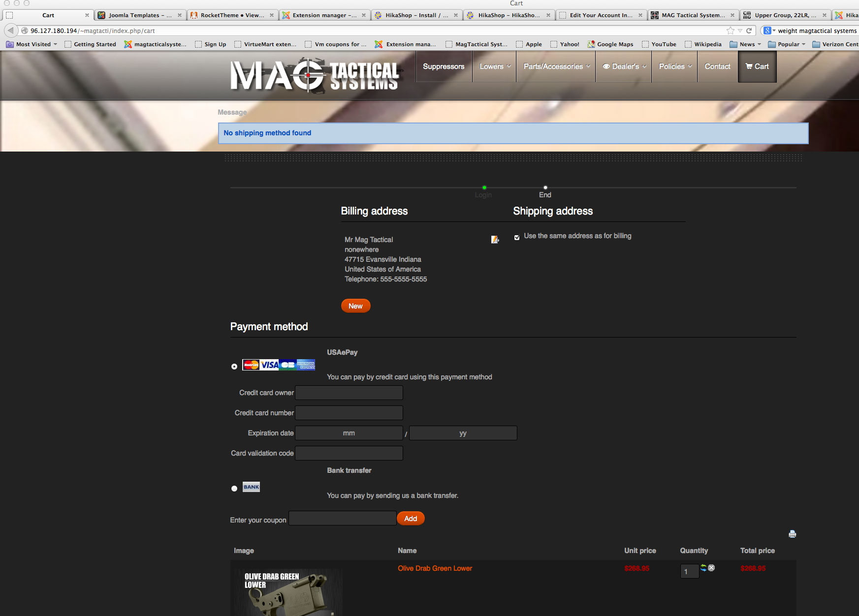The width and height of the screenshot is (859, 616).
Task: Click the MAG Tactical Systems logo
Action: click(x=315, y=75)
